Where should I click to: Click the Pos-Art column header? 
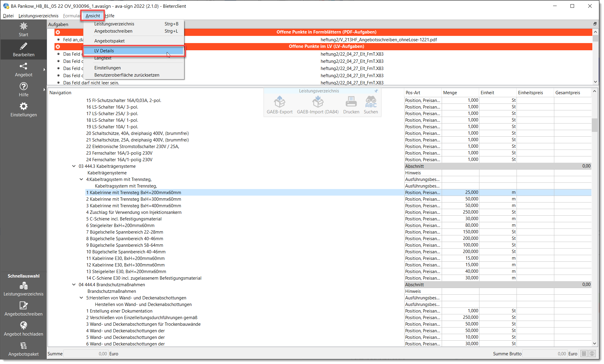(x=423, y=93)
